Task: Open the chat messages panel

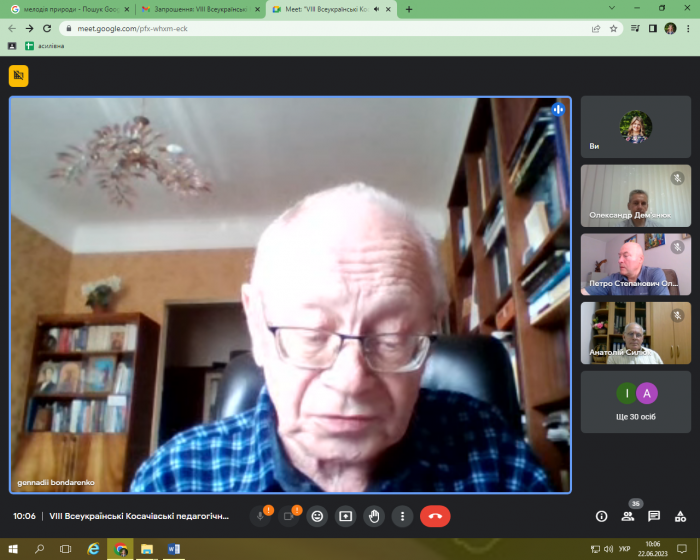Action: click(654, 516)
